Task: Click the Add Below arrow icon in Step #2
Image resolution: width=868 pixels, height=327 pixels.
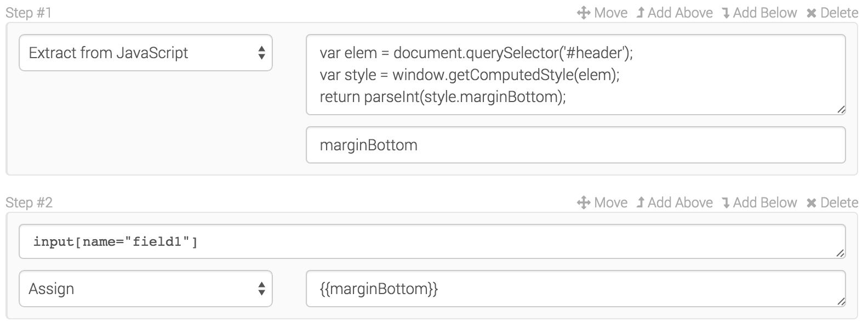Action: pos(726,202)
